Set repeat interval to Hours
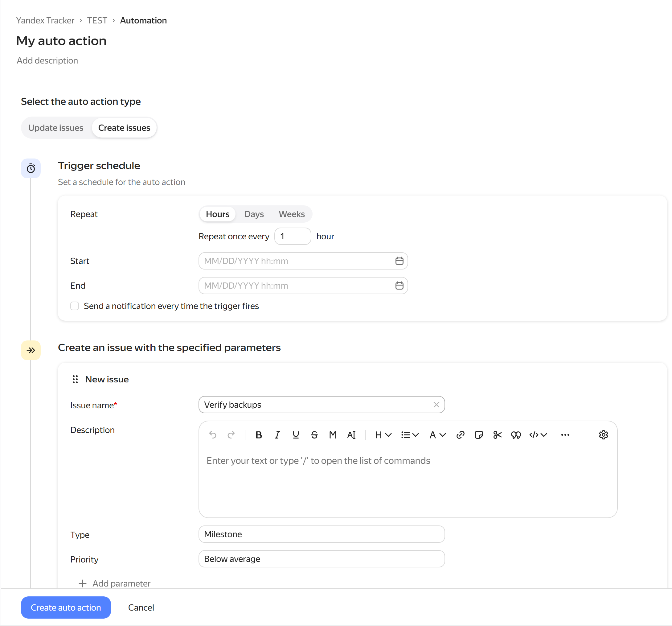672x626 pixels. [x=218, y=214]
